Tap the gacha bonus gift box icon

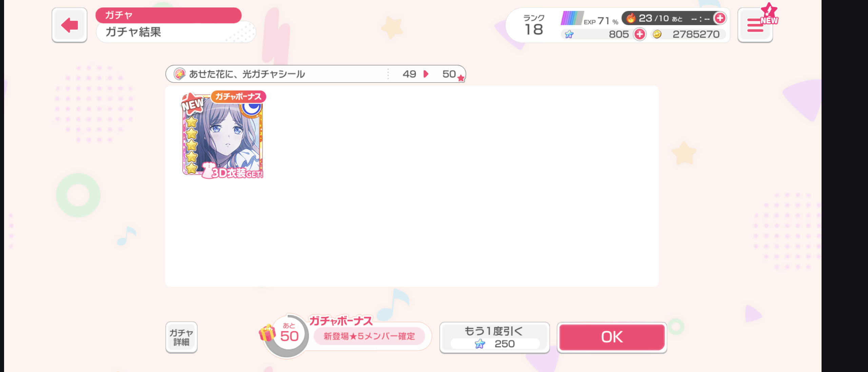(x=267, y=333)
